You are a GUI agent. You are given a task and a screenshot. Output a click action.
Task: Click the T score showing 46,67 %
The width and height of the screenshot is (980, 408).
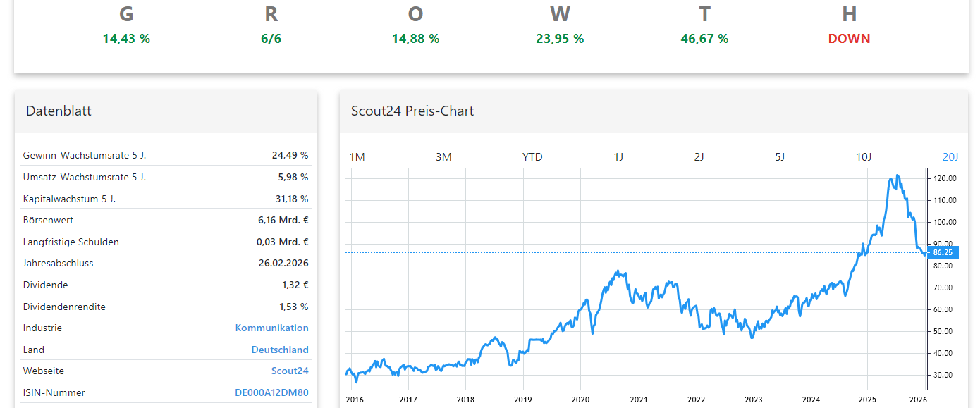(x=704, y=25)
